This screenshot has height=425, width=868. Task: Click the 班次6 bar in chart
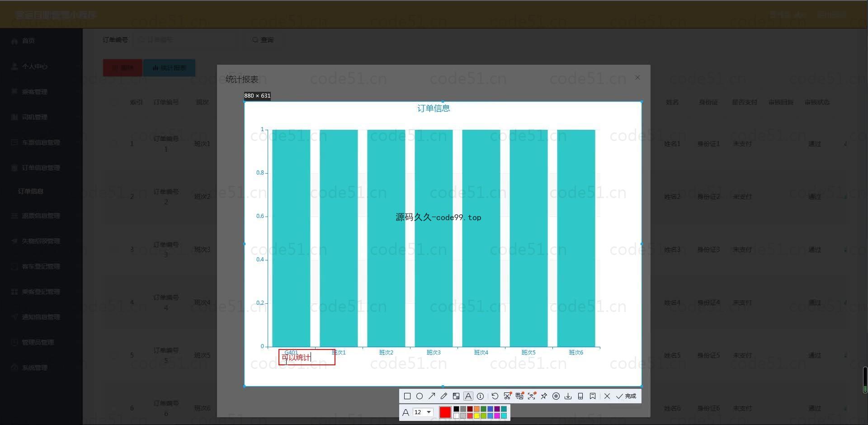click(x=576, y=238)
